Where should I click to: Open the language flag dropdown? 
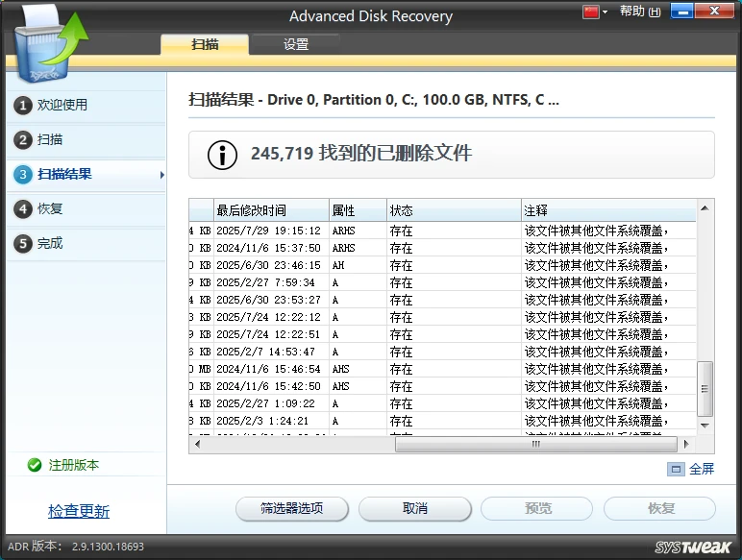[x=594, y=12]
